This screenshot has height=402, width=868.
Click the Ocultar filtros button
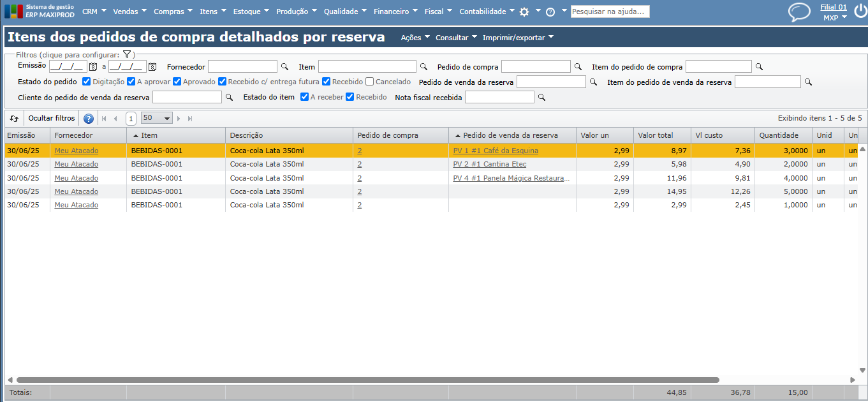tap(52, 118)
